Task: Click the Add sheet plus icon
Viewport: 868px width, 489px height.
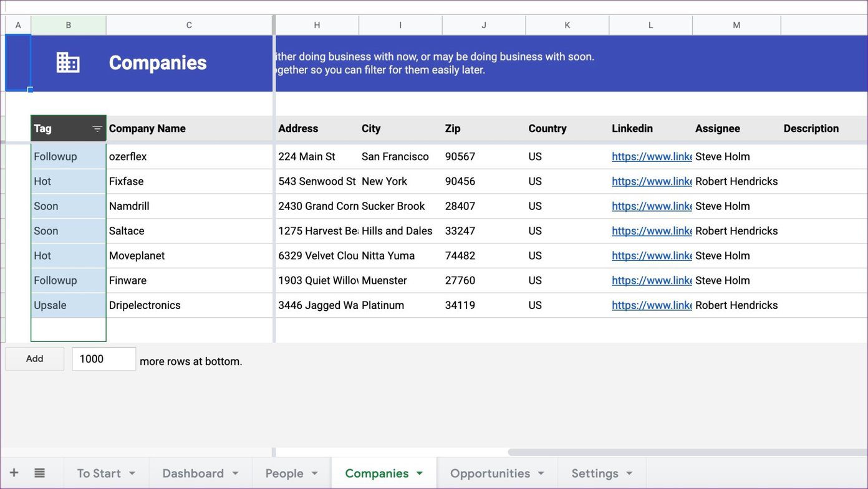Action: tap(14, 473)
